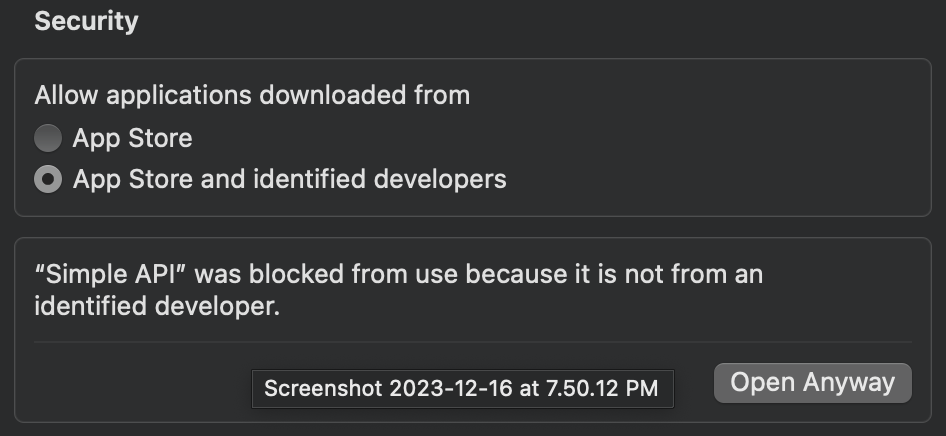
Task: Click the Open Anyway button
Action: [813, 383]
